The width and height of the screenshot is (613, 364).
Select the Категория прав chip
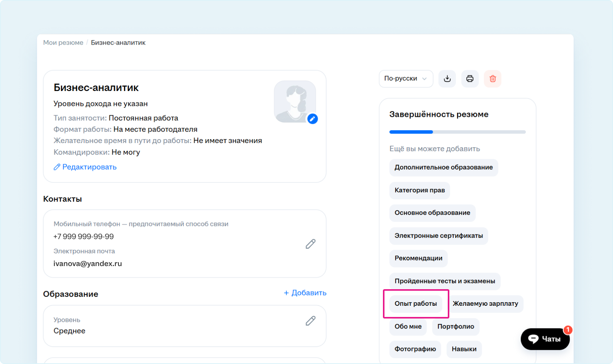pos(420,190)
